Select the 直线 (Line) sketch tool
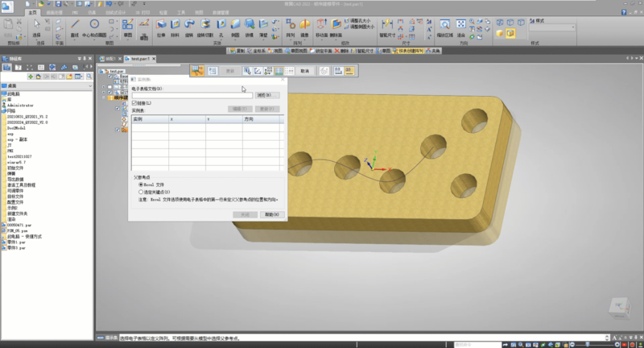This screenshot has height=348, width=644. point(74,28)
